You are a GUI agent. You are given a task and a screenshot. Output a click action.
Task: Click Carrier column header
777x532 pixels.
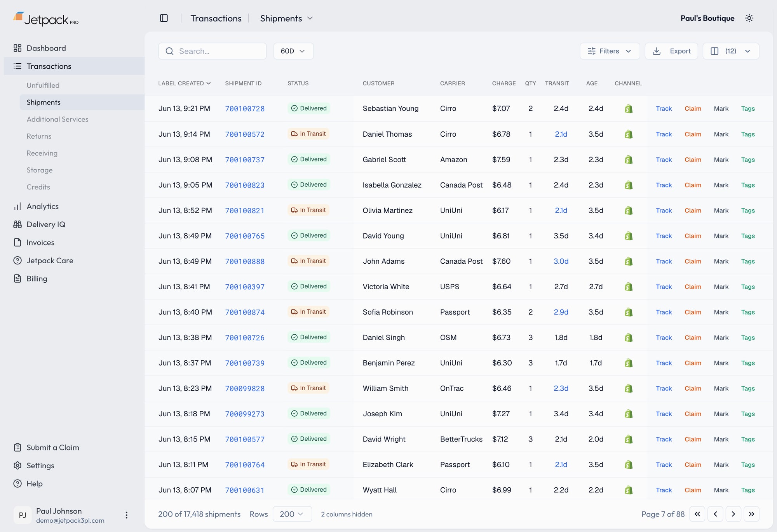[x=452, y=83]
